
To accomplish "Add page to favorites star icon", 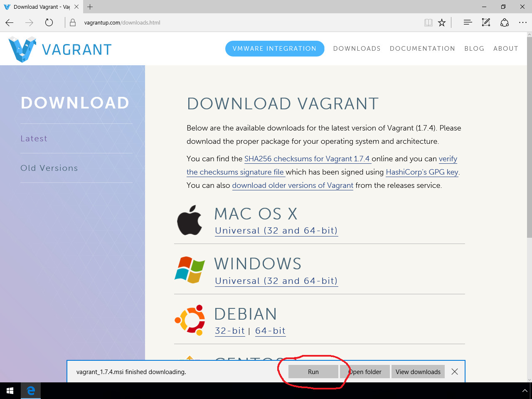I will point(442,23).
